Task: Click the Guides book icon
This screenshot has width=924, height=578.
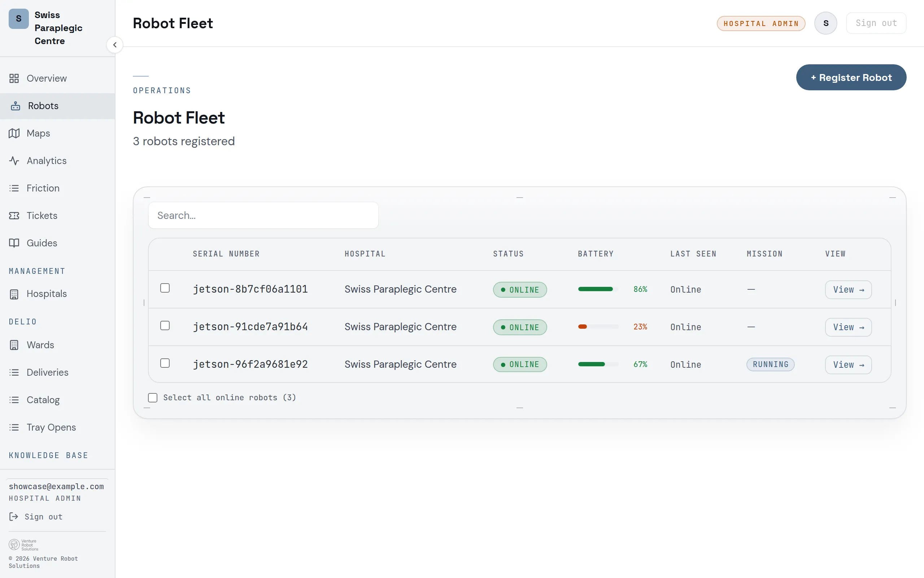Action: tap(14, 243)
